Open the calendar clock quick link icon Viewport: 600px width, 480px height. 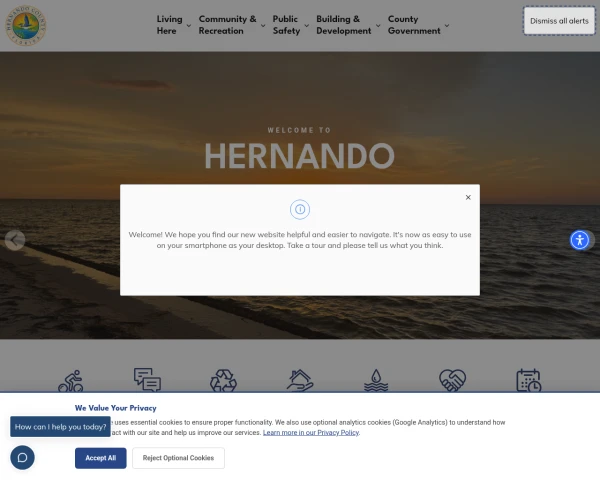coord(529,380)
